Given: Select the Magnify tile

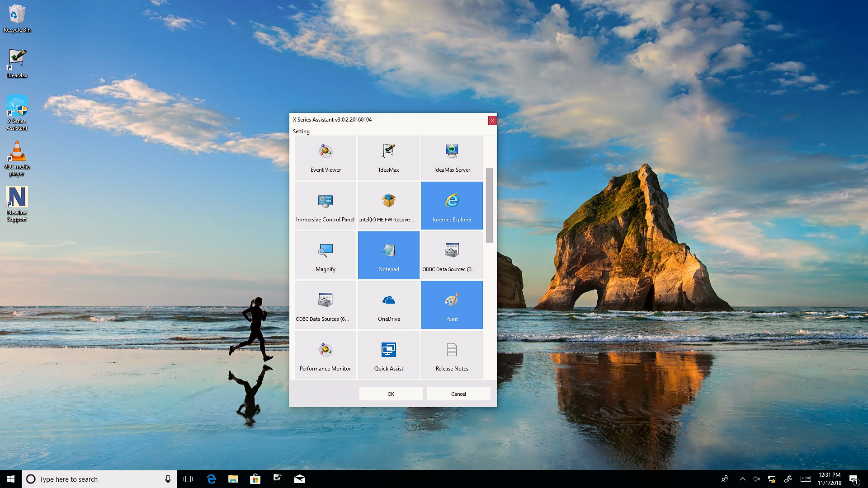Looking at the screenshot, I should [325, 256].
